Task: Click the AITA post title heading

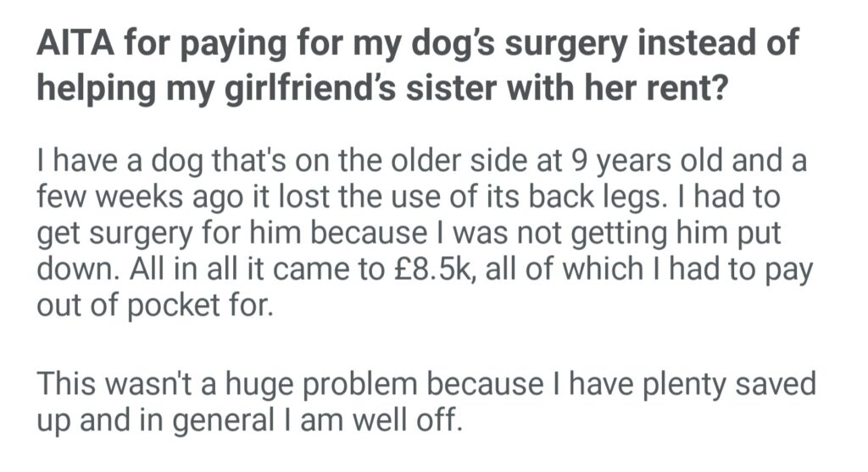Action: (x=415, y=66)
